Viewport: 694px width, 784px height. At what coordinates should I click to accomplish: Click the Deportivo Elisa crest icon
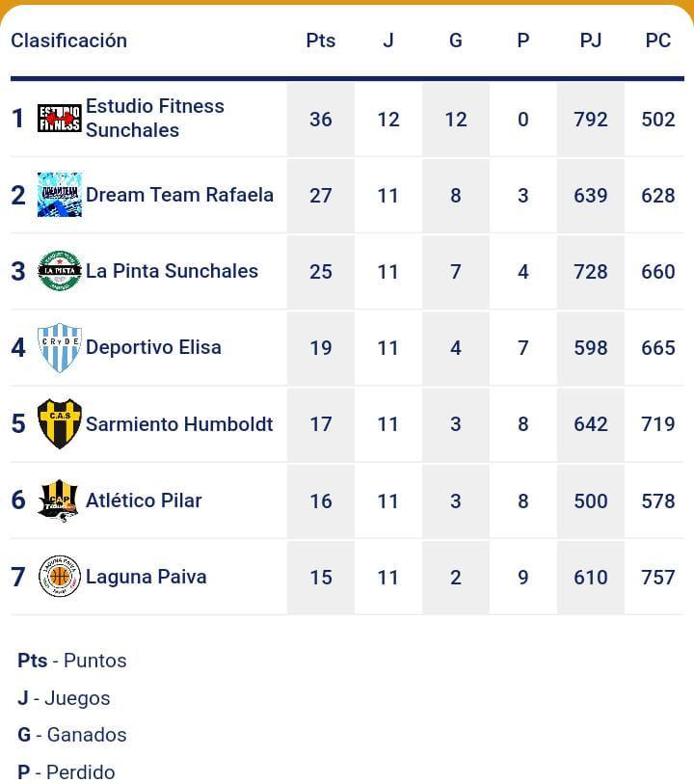(59, 347)
